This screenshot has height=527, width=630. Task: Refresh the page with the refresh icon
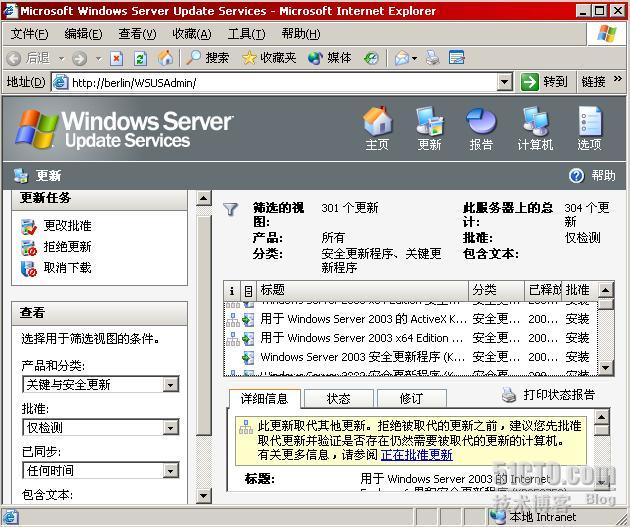140,59
